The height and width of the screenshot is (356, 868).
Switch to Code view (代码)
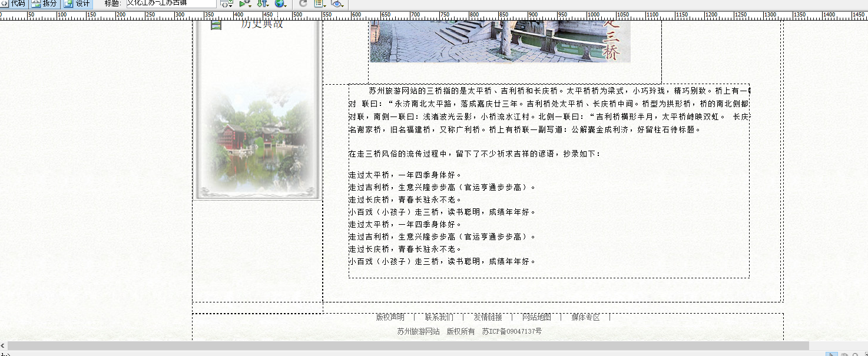[x=14, y=4]
